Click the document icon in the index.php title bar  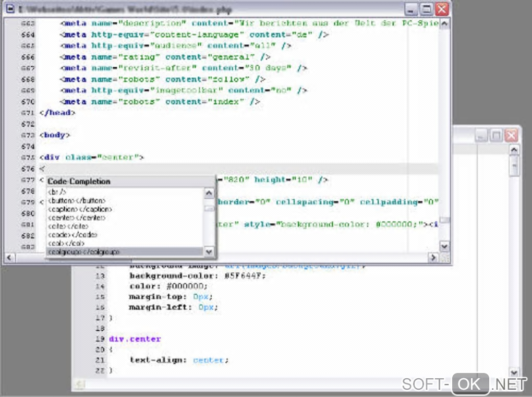[x=10, y=8]
